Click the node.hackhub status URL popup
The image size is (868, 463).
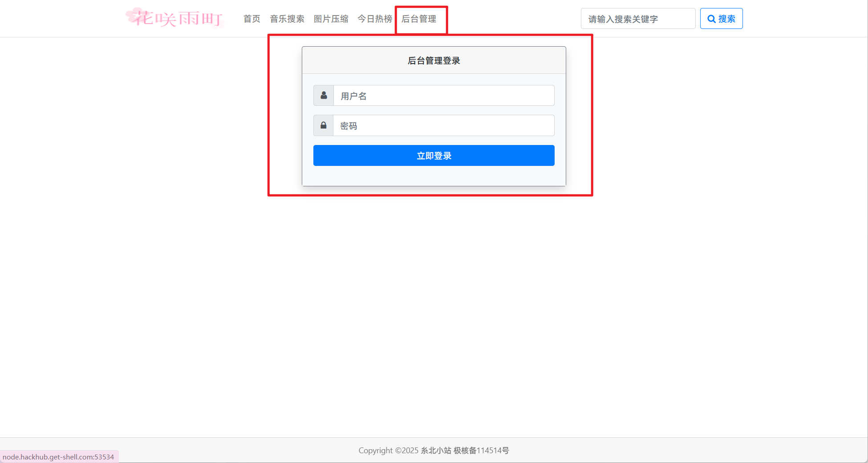pos(58,457)
